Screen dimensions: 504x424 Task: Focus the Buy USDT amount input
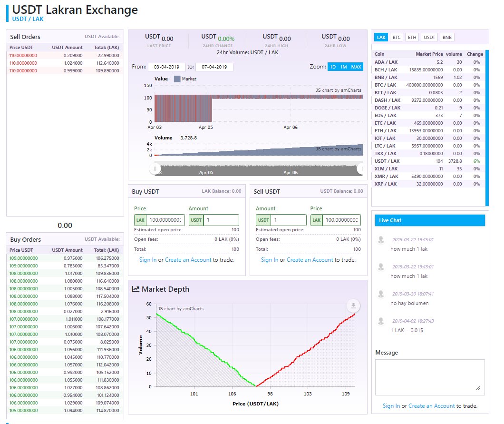(221, 220)
